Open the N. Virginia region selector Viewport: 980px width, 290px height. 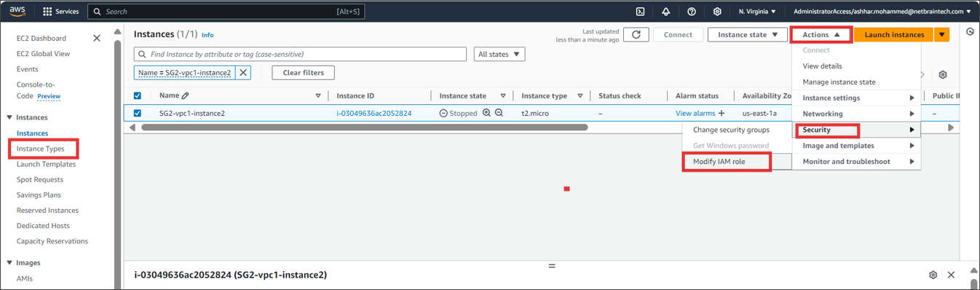757,12
